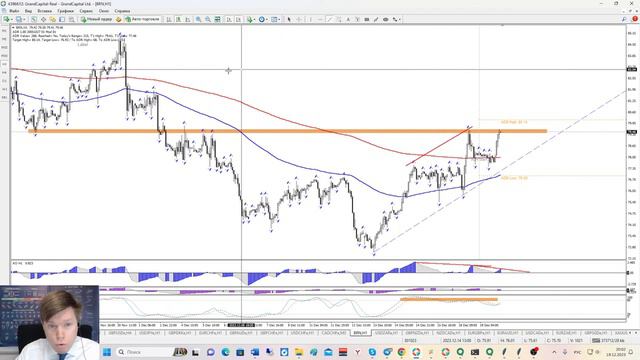The width and height of the screenshot is (640, 360).
Task: Tile chart windows icon
Action: [x=218, y=19]
